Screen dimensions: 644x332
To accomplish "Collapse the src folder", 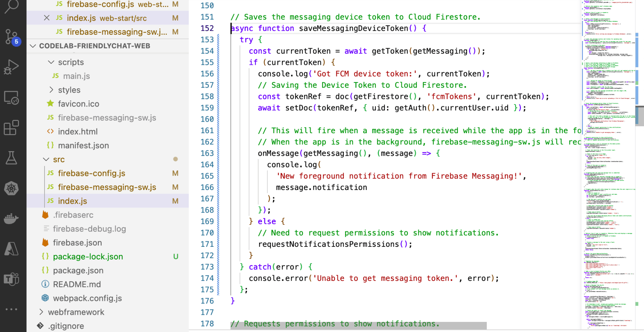I will [46, 160].
